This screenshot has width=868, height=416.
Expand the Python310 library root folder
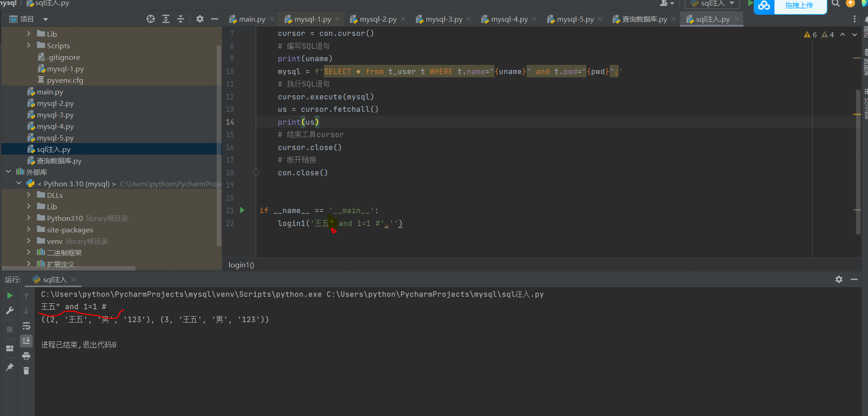29,218
